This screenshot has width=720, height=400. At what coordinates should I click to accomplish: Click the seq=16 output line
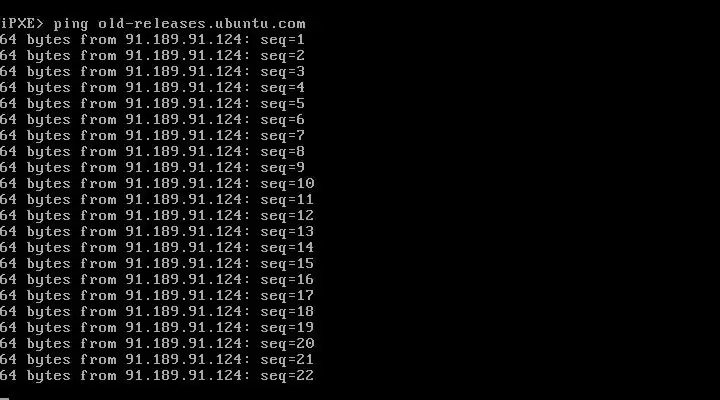coord(157,280)
